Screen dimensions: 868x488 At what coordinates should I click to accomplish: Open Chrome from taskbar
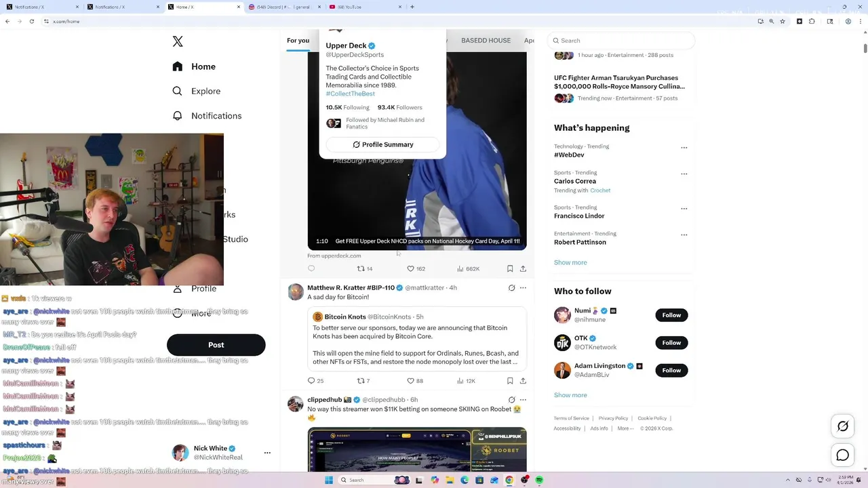click(509, 480)
